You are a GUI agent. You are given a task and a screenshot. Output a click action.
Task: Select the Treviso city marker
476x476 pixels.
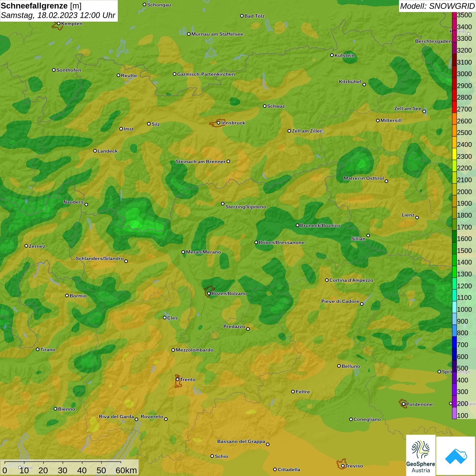(x=343, y=466)
